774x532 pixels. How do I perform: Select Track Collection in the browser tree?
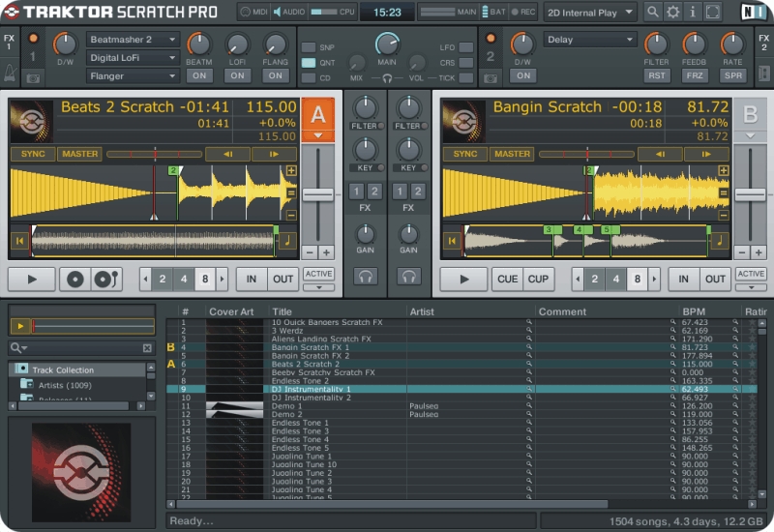[x=63, y=369]
